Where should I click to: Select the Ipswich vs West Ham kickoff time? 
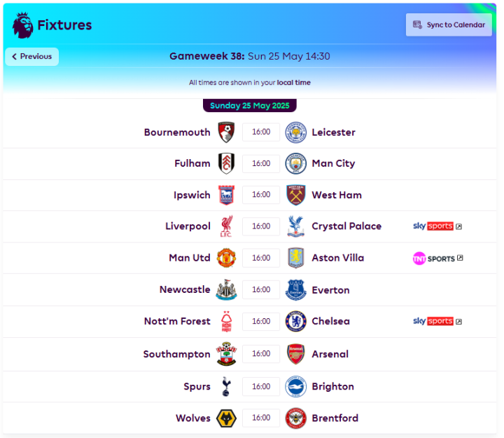(x=261, y=195)
